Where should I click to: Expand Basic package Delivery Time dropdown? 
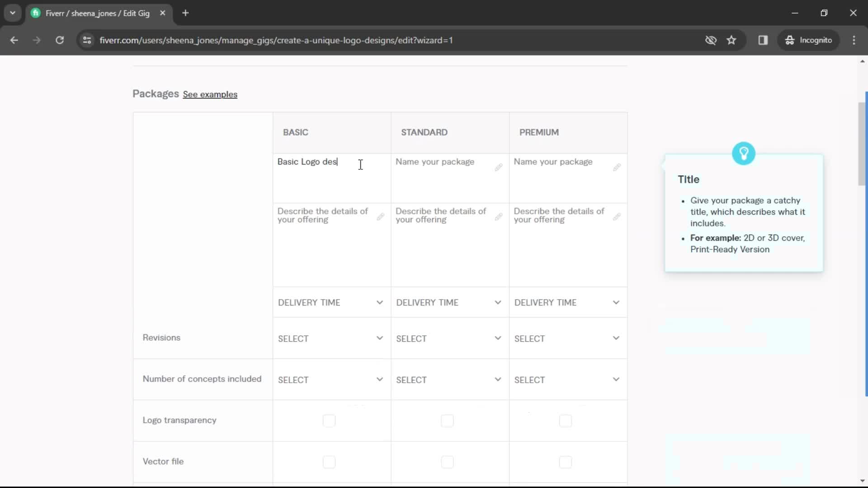point(330,302)
